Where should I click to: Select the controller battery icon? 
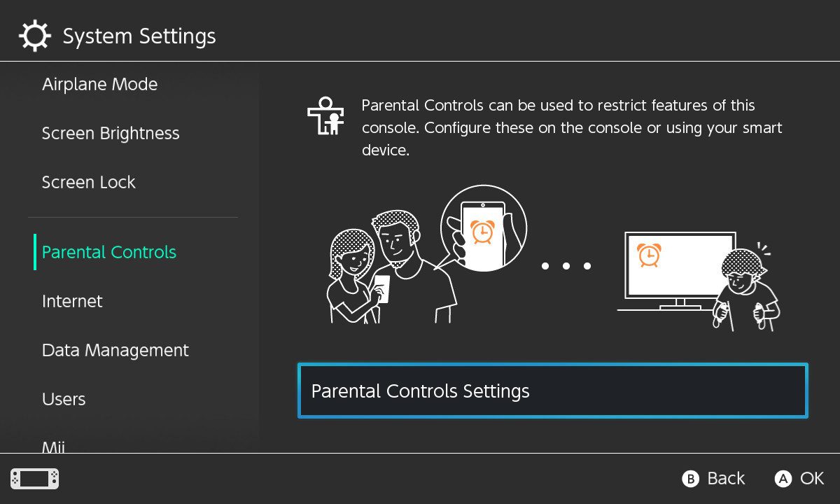tap(34, 479)
